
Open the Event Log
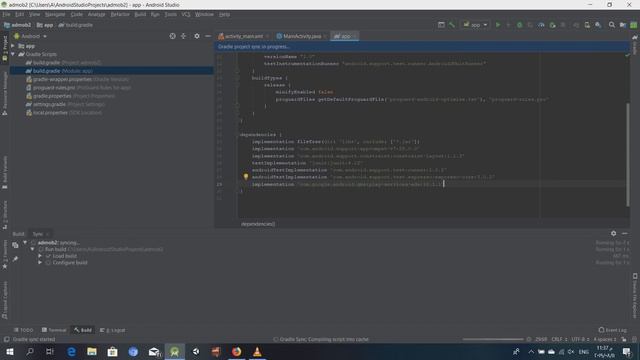point(612,330)
